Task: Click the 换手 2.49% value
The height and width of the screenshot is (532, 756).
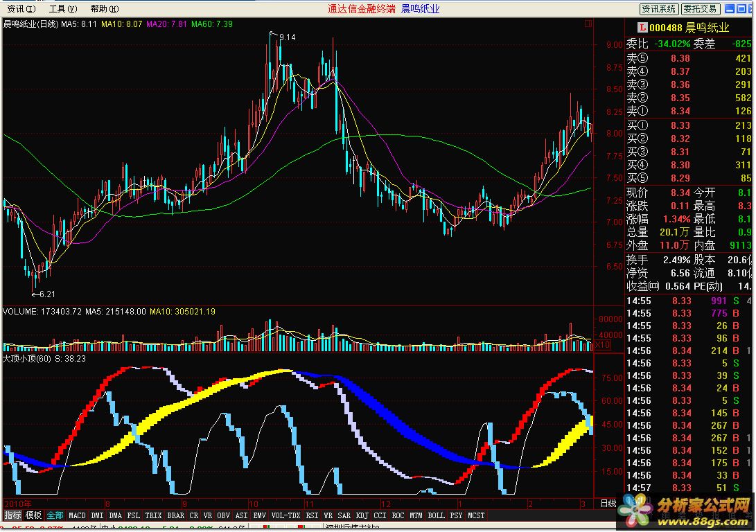Action: [x=676, y=260]
